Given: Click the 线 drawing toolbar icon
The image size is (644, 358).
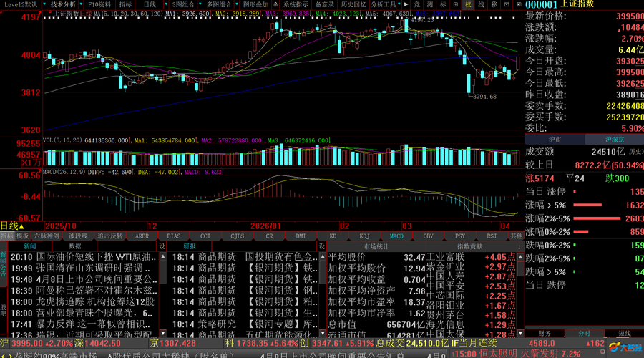Looking at the screenshot, I should point(481,4).
